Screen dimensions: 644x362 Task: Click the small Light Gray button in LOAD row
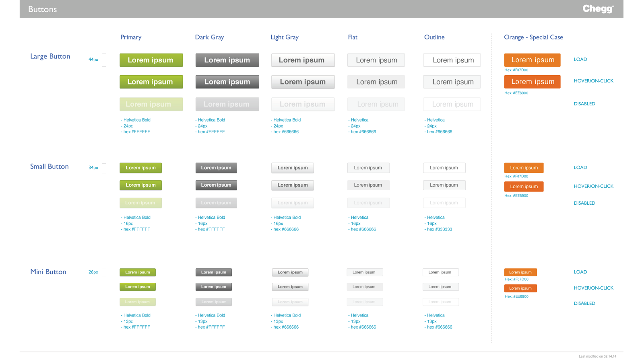point(293,168)
